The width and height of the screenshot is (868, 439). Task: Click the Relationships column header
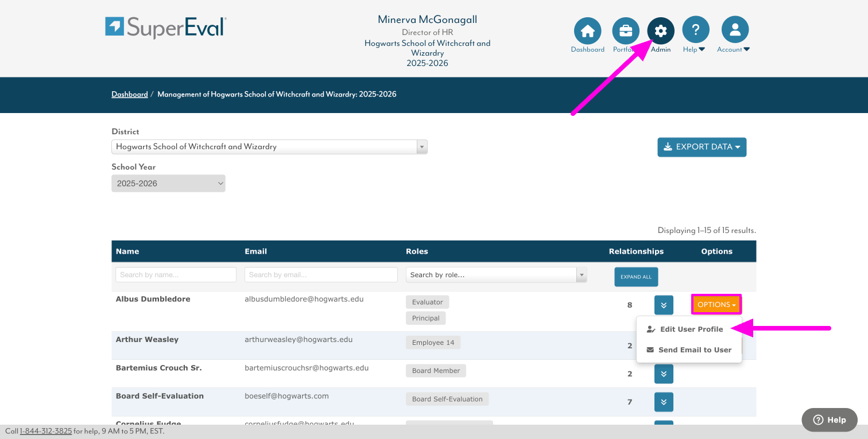pos(636,251)
